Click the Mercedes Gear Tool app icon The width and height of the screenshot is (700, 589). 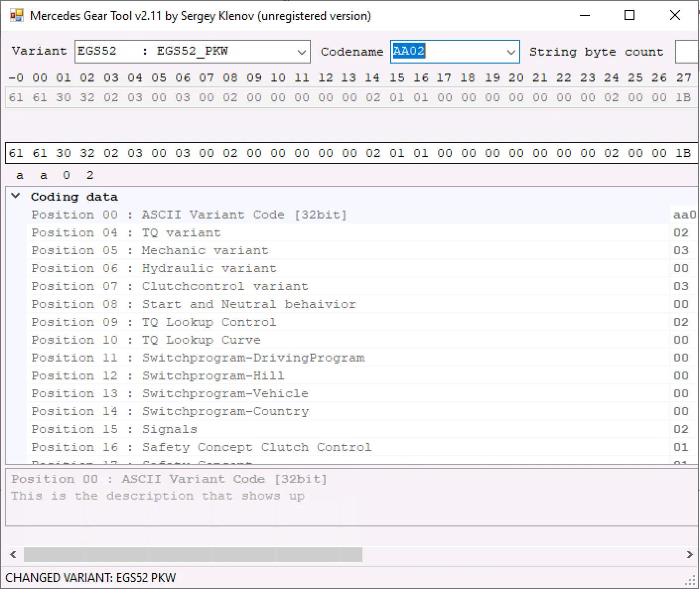point(16,15)
